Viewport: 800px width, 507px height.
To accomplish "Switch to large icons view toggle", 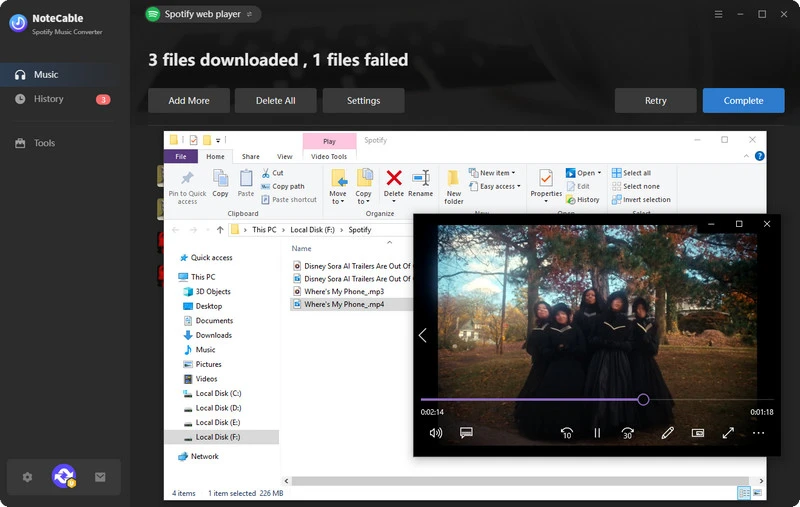I will [758, 493].
